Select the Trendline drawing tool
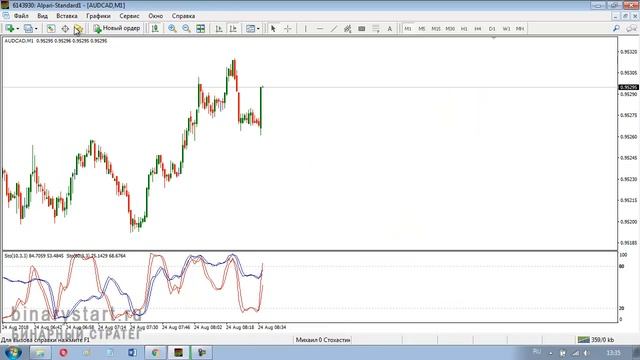The image size is (640, 360). pos(333,29)
